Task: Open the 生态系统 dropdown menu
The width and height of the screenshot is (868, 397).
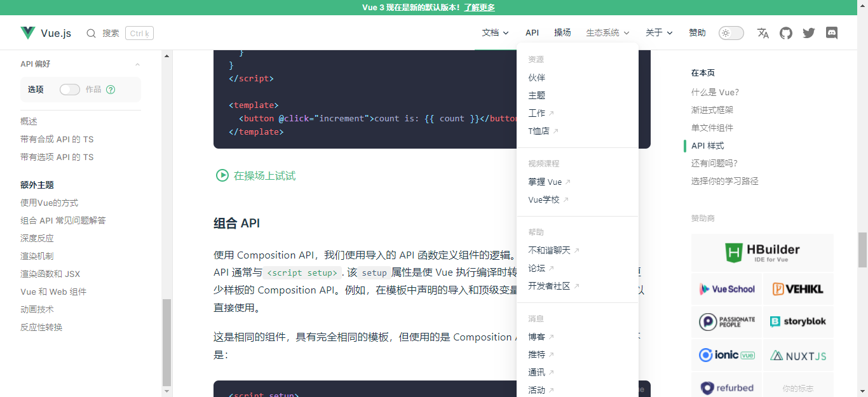Action: (607, 33)
